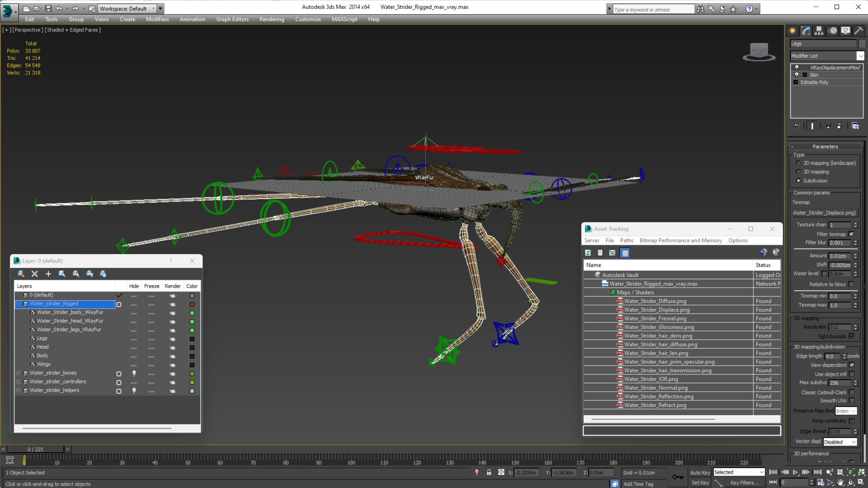Open the Graph Editors menu

pos(232,19)
